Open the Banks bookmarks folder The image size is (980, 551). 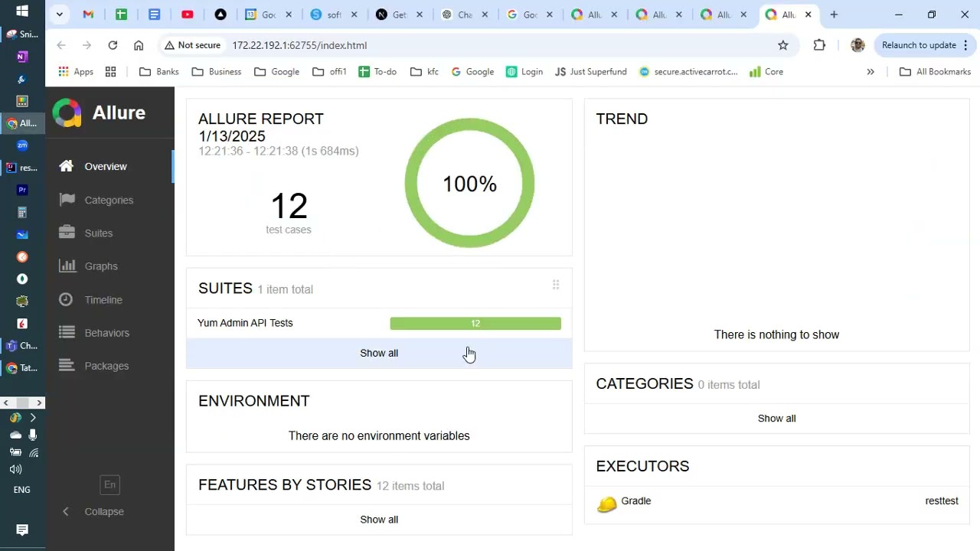[x=158, y=72]
